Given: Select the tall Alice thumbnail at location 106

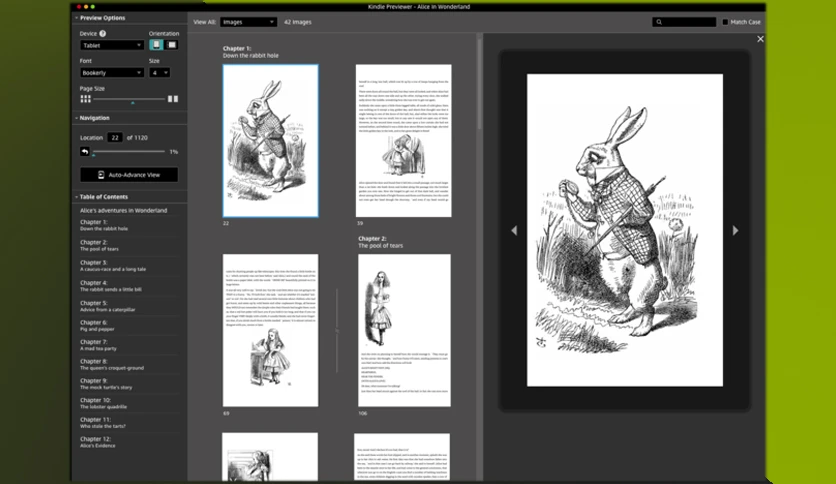Looking at the screenshot, I should pos(404,330).
